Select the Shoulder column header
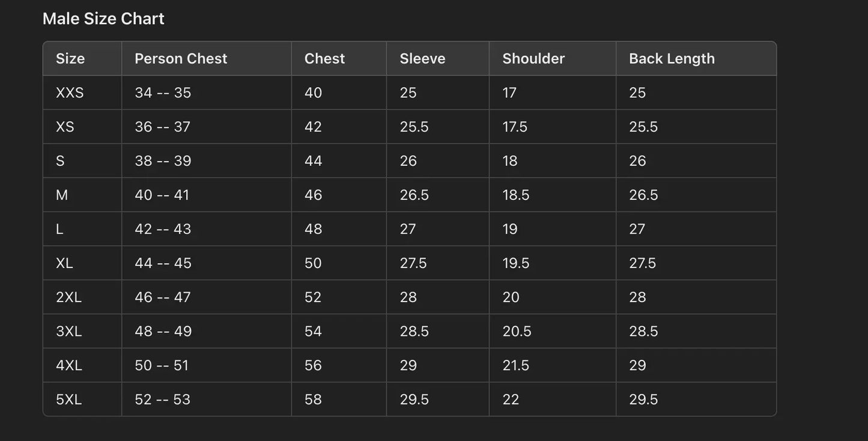The width and height of the screenshot is (868, 441). [x=533, y=58]
